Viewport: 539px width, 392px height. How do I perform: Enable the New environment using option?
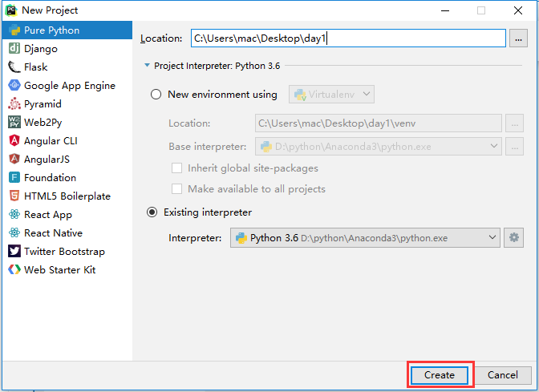coord(156,95)
